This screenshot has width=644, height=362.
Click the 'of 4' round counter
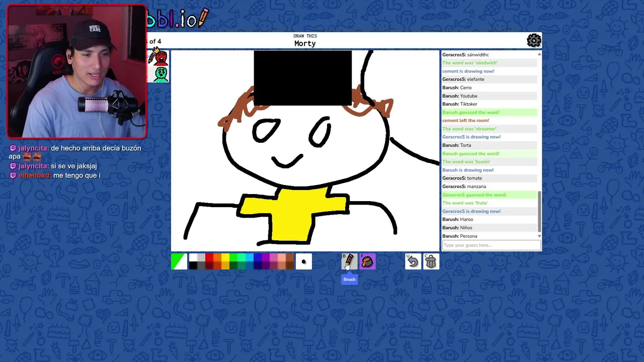click(x=155, y=41)
